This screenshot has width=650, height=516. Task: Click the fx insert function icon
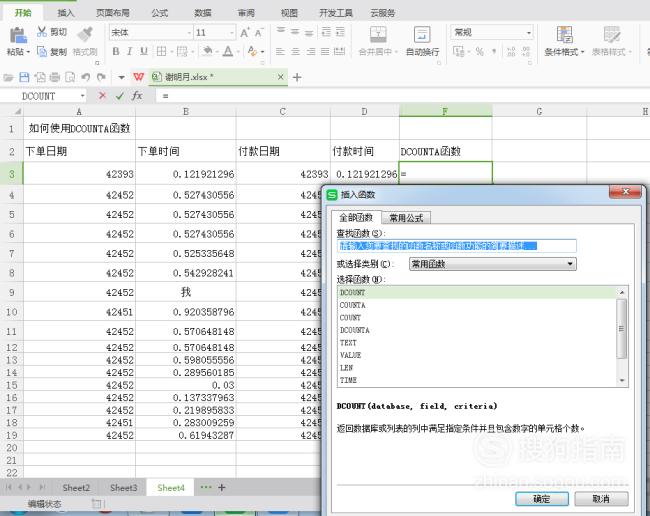[137, 96]
